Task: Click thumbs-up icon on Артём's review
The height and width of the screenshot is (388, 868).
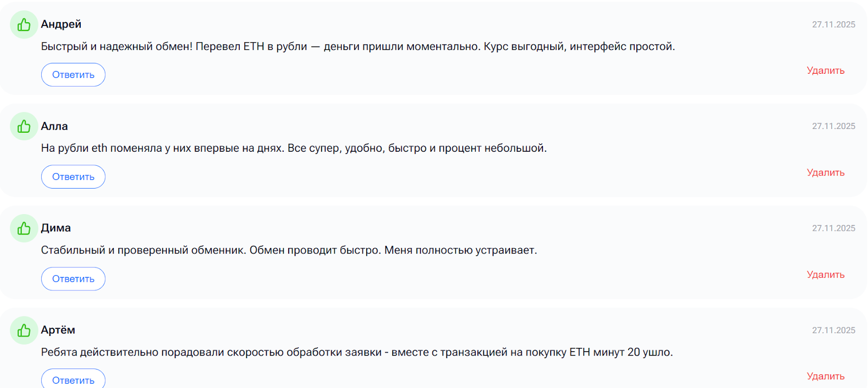Action: click(24, 331)
